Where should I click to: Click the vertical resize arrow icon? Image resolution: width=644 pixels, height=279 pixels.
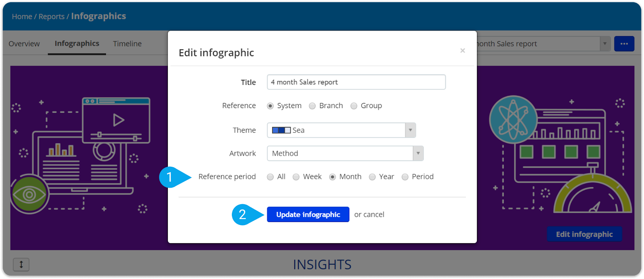point(21,265)
